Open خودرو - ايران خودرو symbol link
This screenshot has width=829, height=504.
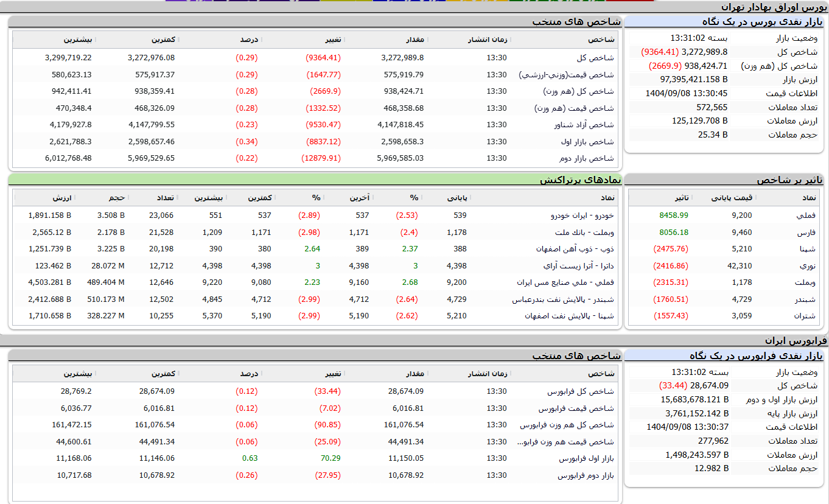[582, 215]
